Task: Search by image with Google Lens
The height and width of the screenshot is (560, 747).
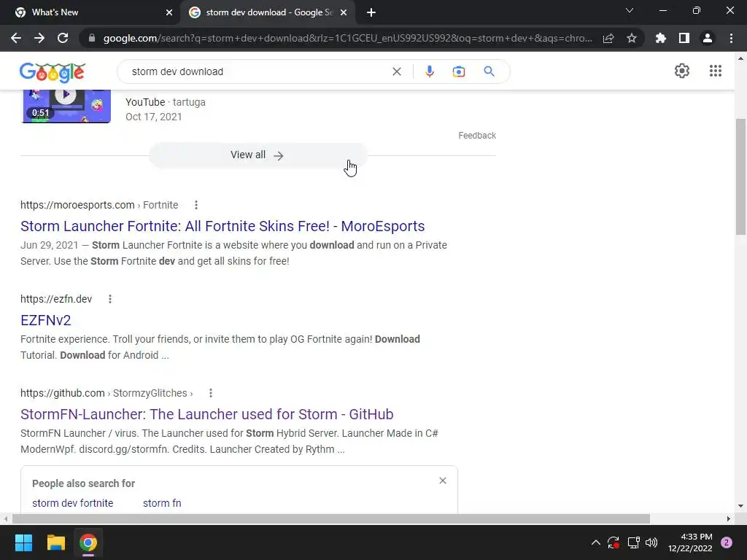Action: tap(458, 71)
